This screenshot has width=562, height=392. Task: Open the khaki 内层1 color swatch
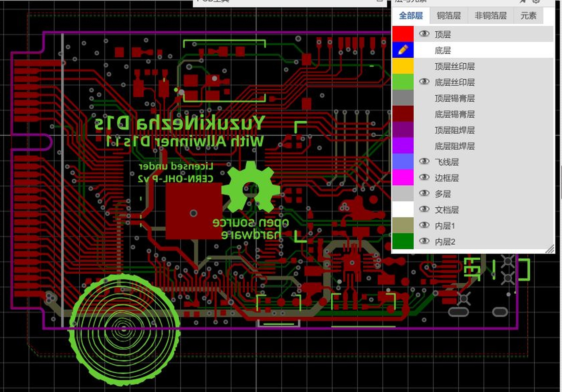(x=403, y=225)
